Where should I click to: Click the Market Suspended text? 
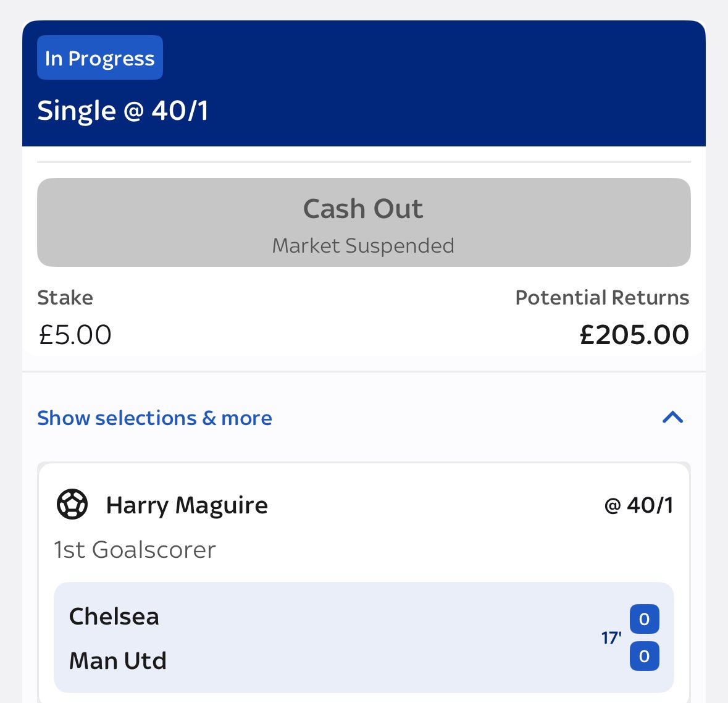click(x=363, y=245)
